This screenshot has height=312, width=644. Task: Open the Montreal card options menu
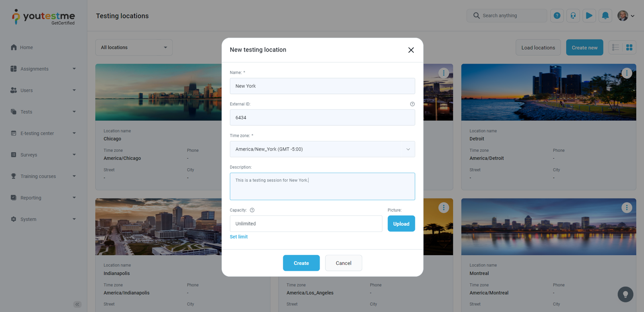627,208
